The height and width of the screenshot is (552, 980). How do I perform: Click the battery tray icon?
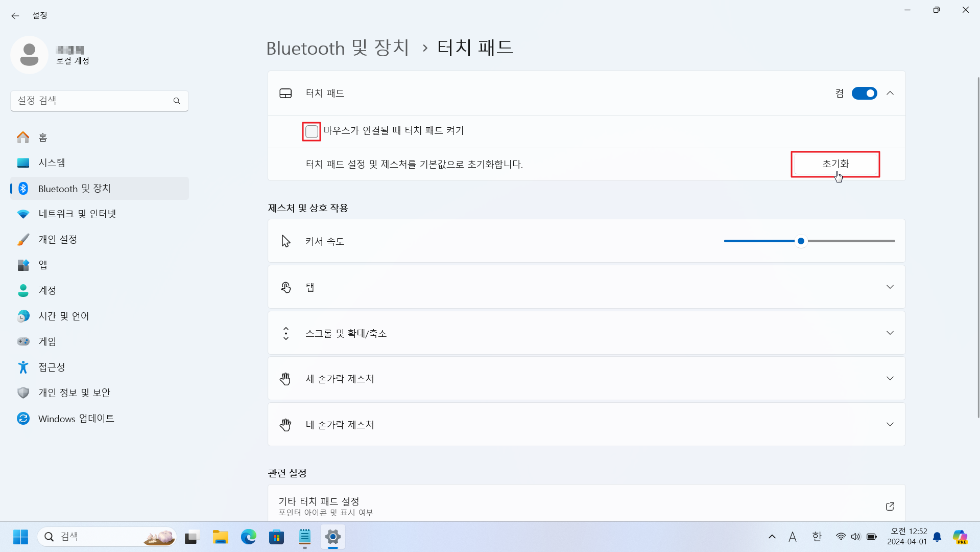[871, 537]
